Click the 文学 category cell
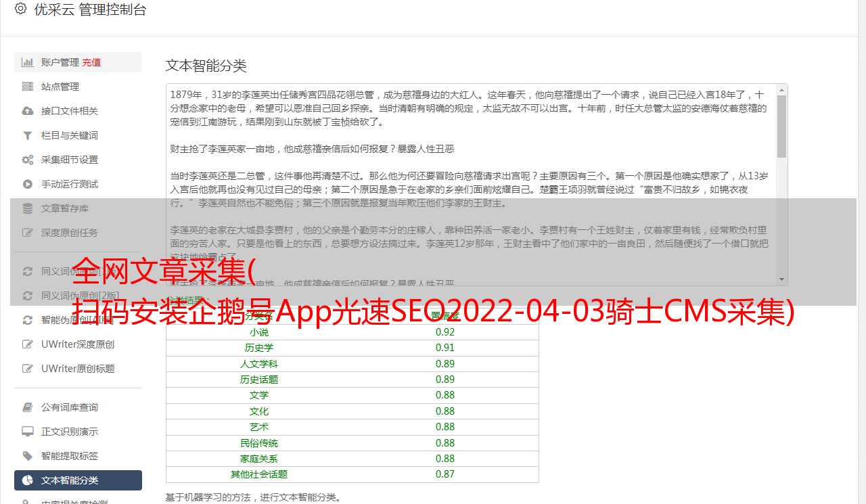 point(259,395)
